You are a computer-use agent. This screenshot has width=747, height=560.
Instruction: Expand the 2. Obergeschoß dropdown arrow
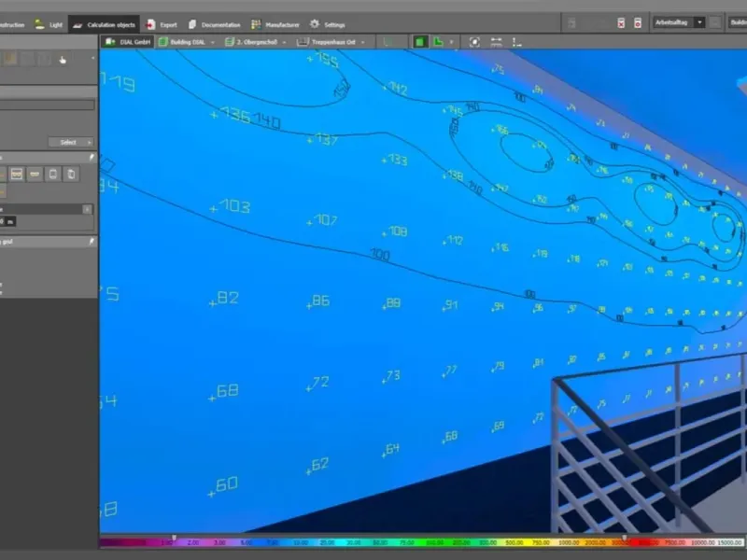285,42
